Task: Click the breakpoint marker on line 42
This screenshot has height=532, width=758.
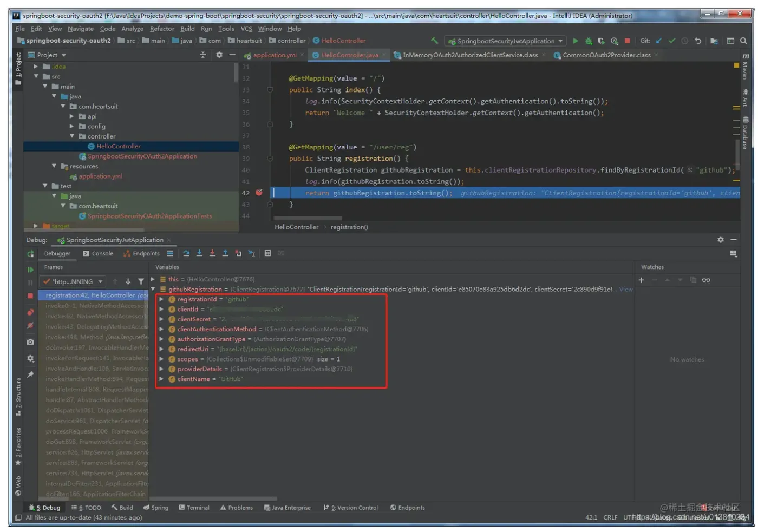Action: tap(259, 193)
